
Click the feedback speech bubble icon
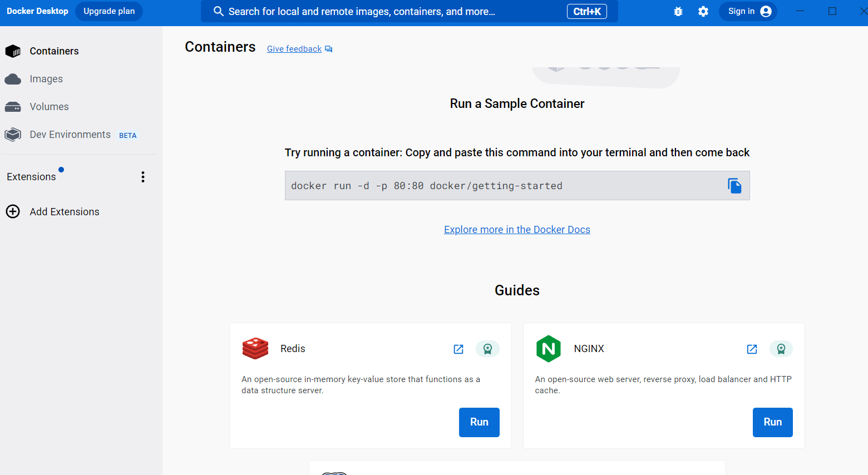(329, 49)
